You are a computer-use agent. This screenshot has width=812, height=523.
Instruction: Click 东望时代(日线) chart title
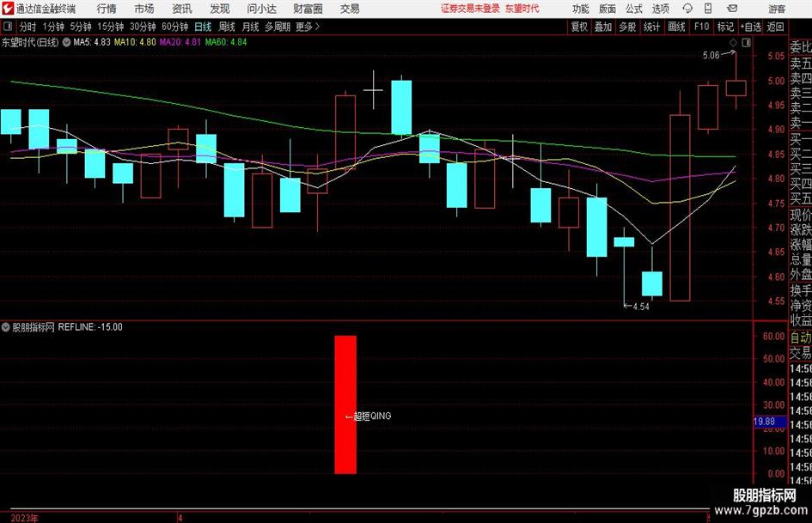click(30, 42)
